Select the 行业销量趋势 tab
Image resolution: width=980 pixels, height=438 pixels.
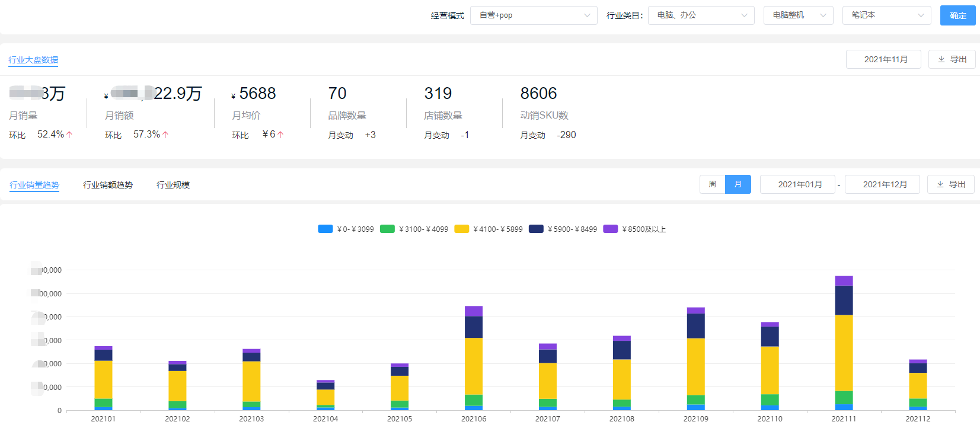(34, 185)
